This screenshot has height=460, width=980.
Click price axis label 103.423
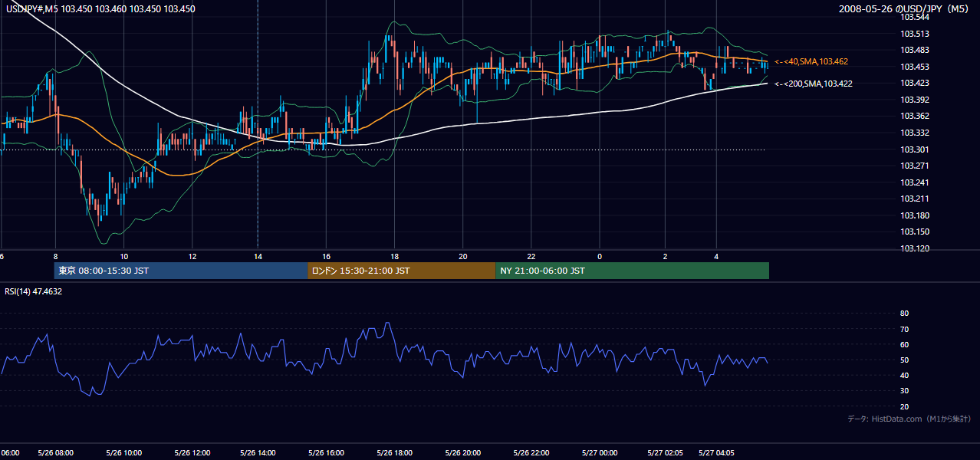click(915, 83)
